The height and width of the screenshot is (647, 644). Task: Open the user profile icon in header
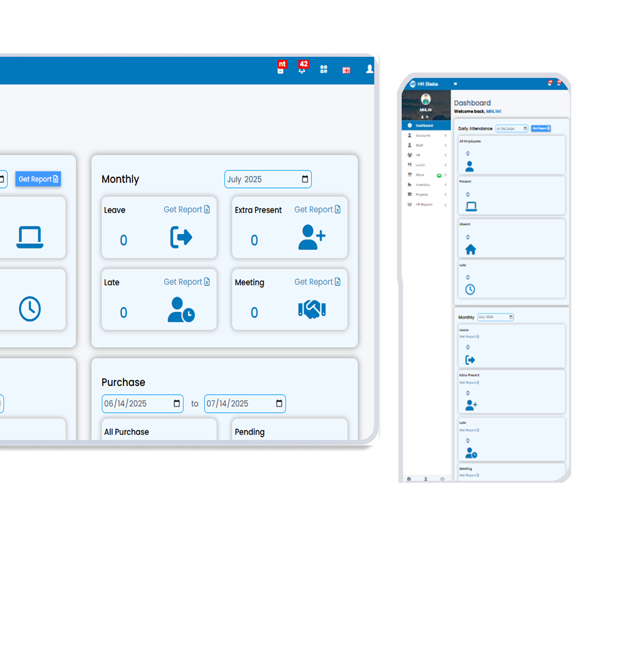(x=369, y=69)
